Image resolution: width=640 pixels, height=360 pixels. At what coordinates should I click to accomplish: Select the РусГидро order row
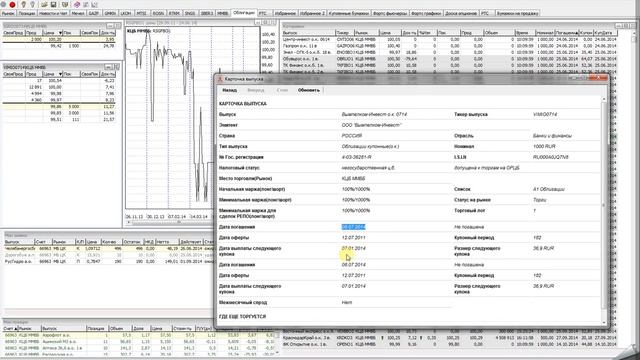(108, 261)
